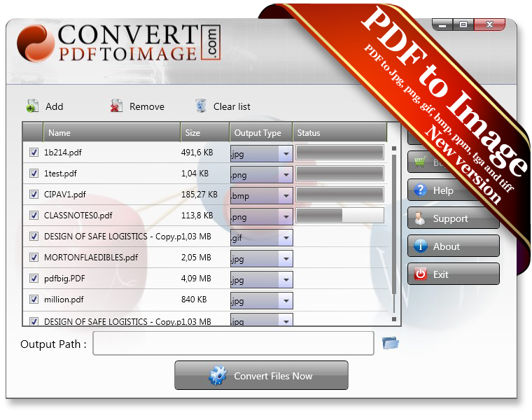The width and height of the screenshot is (532, 420).
Task: Click the partially filled CLASSNOTES0.pdf progress bar
Action: [x=339, y=216]
